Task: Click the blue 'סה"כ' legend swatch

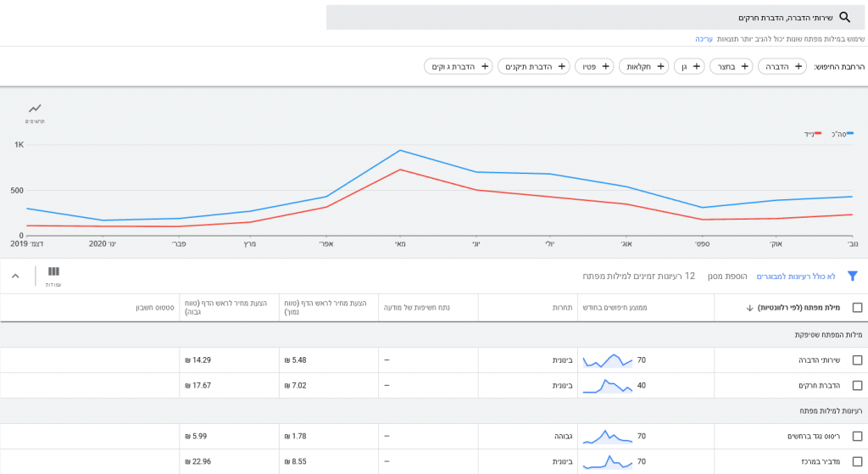Action: (x=850, y=134)
